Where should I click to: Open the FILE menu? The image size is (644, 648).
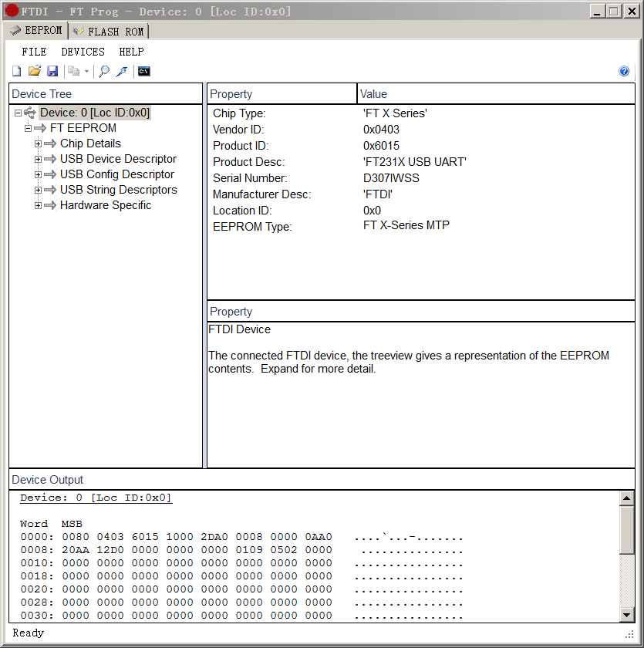coord(34,52)
